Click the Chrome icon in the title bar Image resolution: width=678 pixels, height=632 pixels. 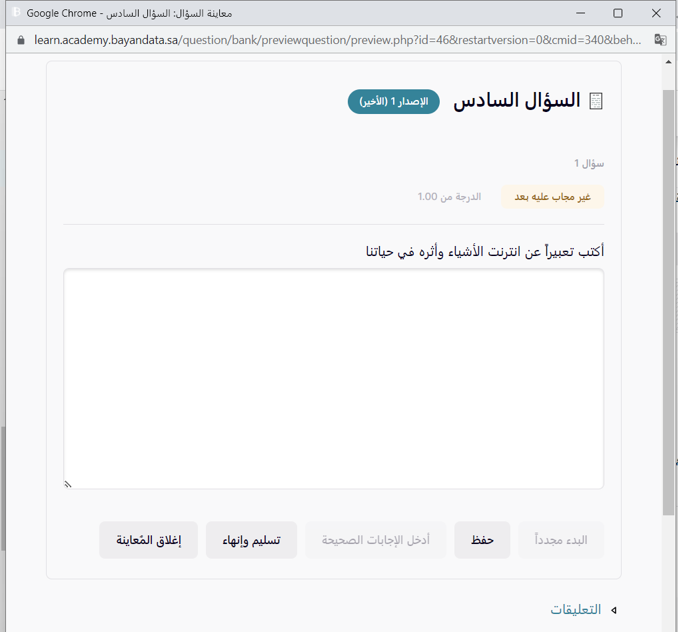pos(15,13)
